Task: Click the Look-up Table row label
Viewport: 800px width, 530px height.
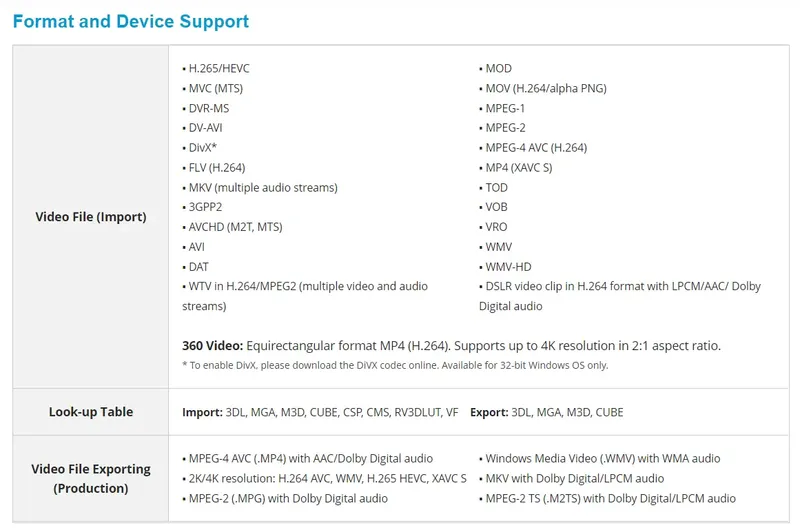Action: 91,412
